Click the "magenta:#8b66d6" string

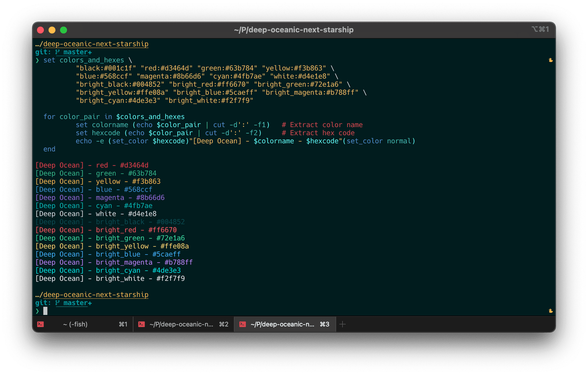(171, 76)
